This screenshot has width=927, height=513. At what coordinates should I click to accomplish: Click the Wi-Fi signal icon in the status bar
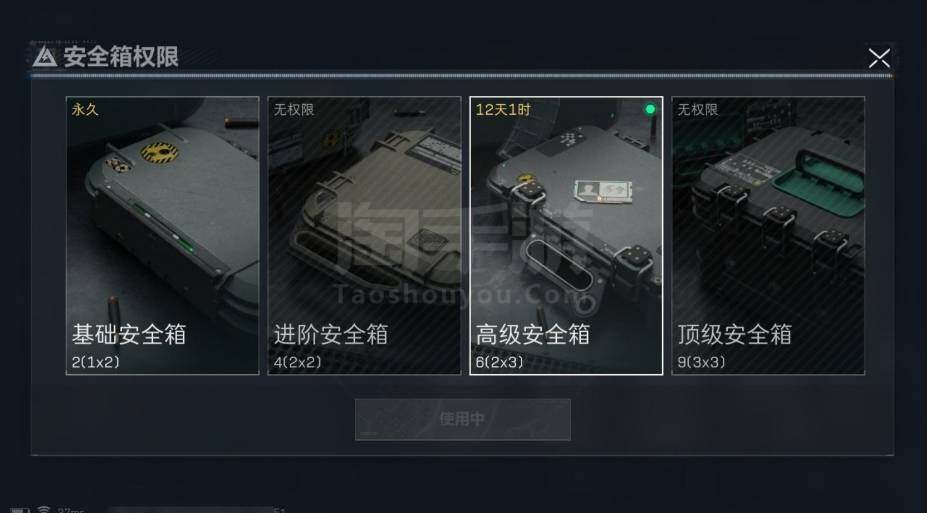point(44,509)
